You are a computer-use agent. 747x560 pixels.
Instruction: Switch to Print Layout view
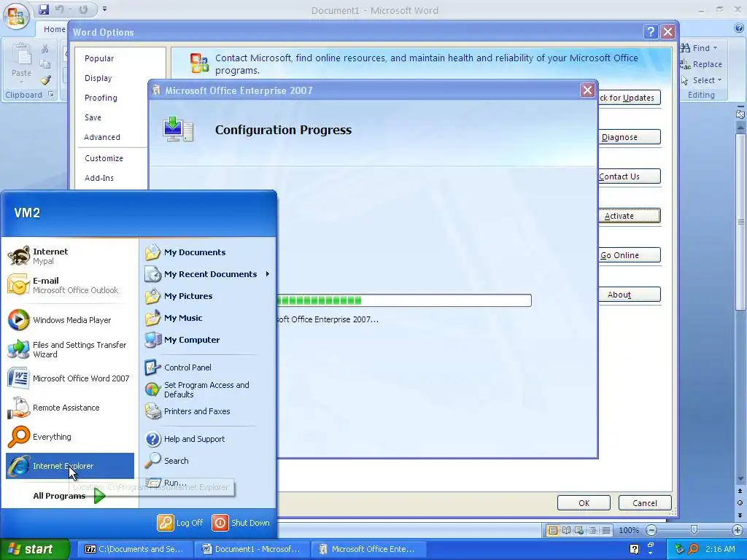[x=553, y=530]
